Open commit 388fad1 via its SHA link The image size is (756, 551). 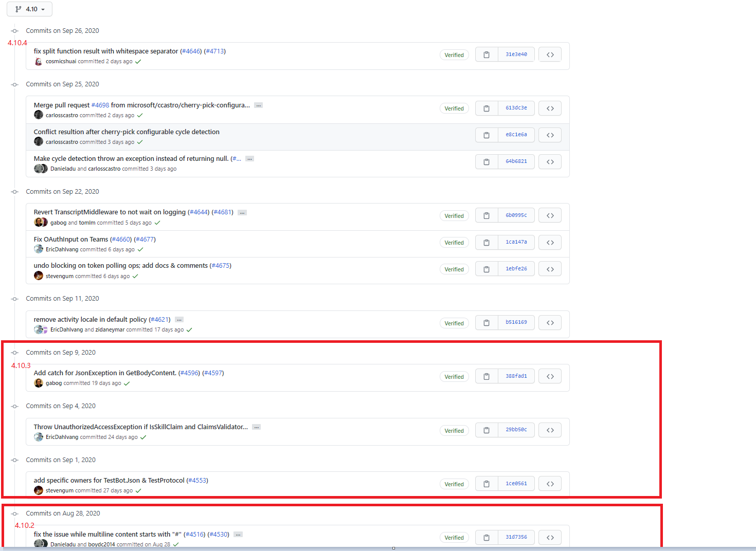click(x=516, y=376)
